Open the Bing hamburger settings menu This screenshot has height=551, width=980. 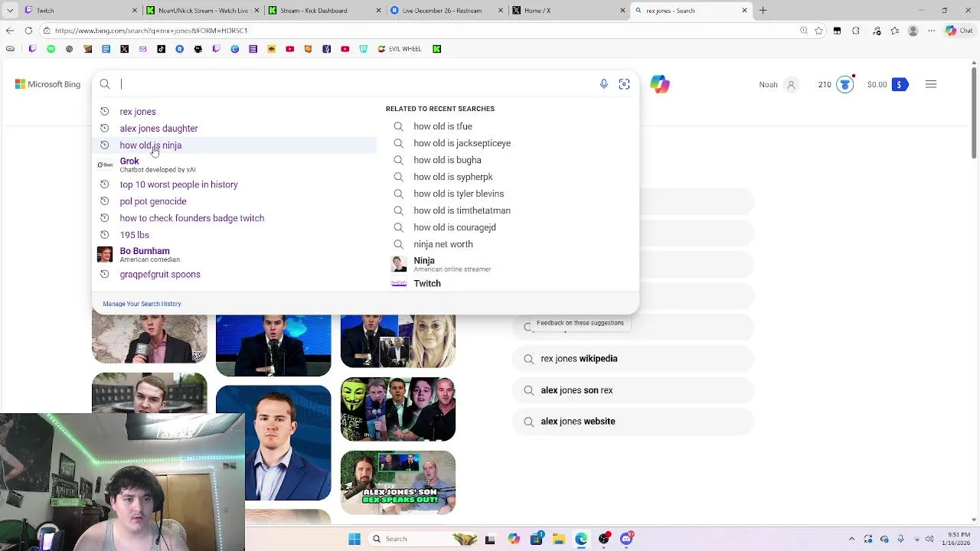click(x=931, y=84)
